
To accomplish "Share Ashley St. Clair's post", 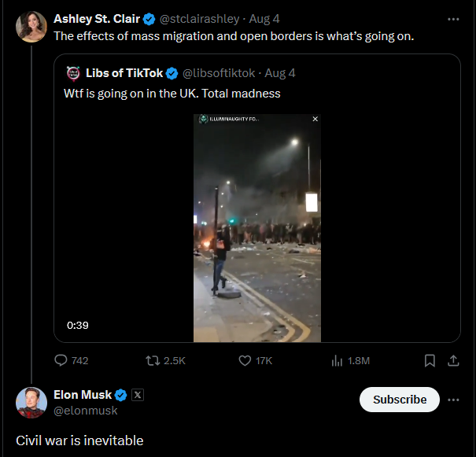I will pyautogui.click(x=453, y=360).
